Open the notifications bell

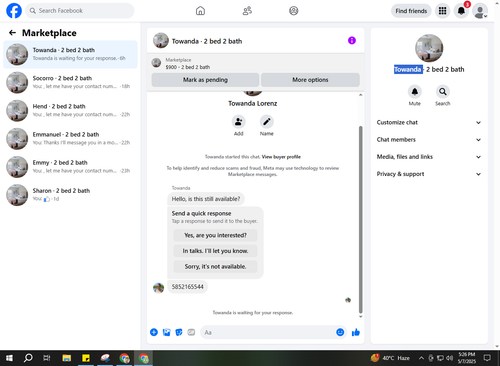coord(461,11)
